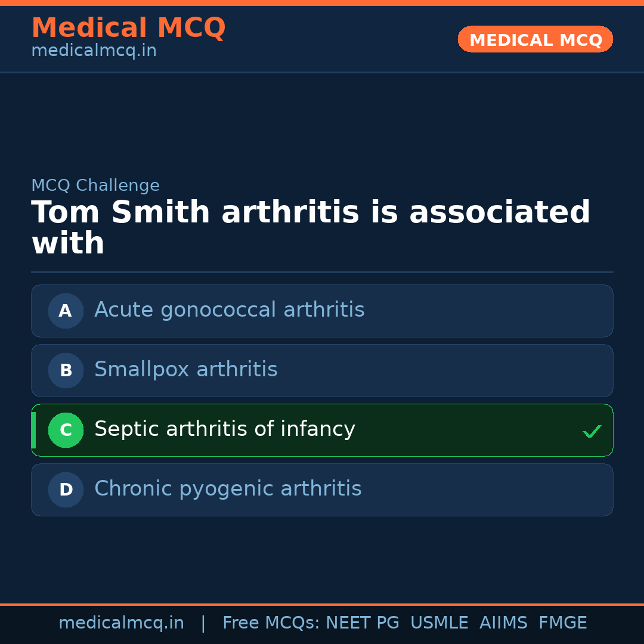Choose the Septic arthritis of infancy answer
644x644 pixels.
224,429
